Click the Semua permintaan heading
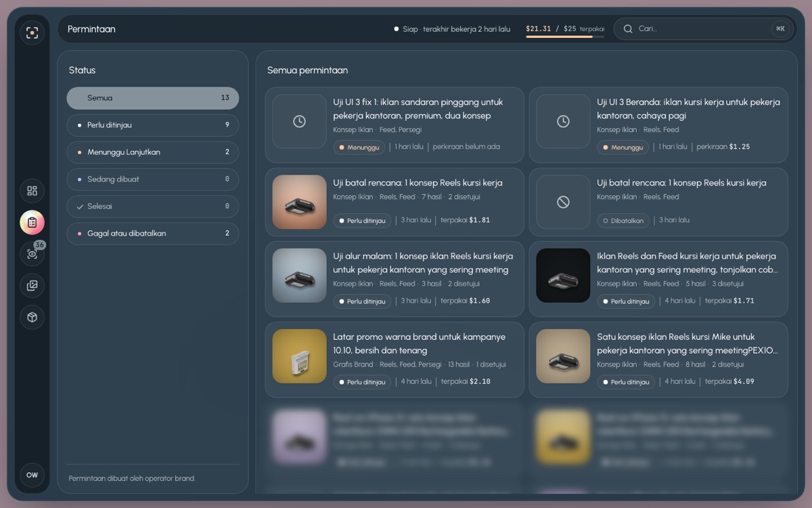The height and width of the screenshot is (508, 812). [x=307, y=70]
